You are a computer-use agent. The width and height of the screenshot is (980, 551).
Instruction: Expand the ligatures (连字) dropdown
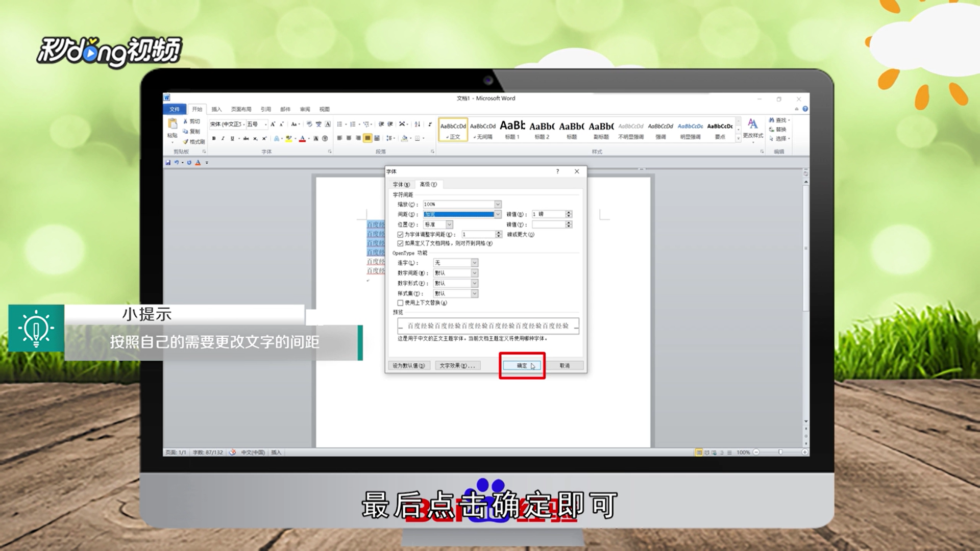pyautogui.click(x=474, y=263)
